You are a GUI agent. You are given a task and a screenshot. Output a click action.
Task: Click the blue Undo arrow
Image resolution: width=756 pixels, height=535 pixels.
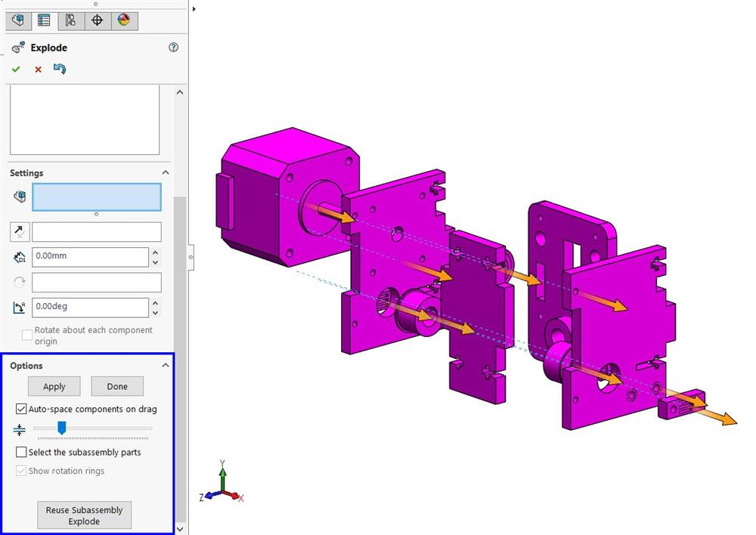pyautogui.click(x=60, y=69)
